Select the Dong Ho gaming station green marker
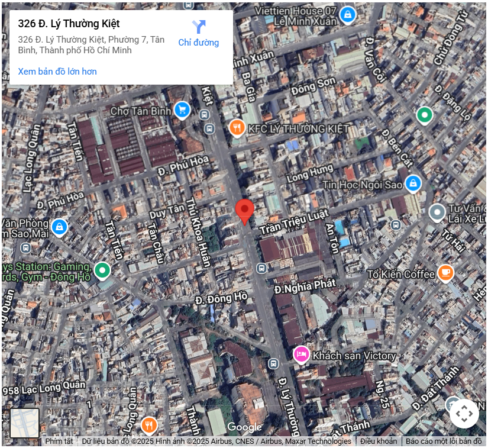 click(102, 271)
